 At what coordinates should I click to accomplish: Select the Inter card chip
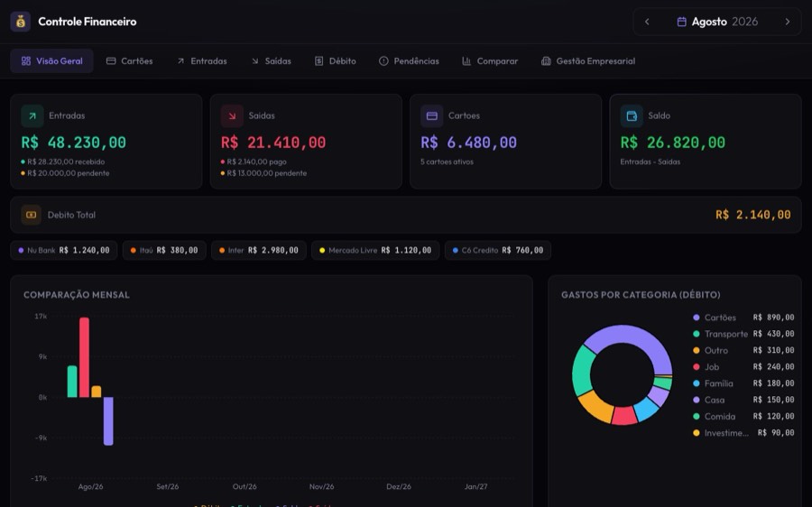258,250
